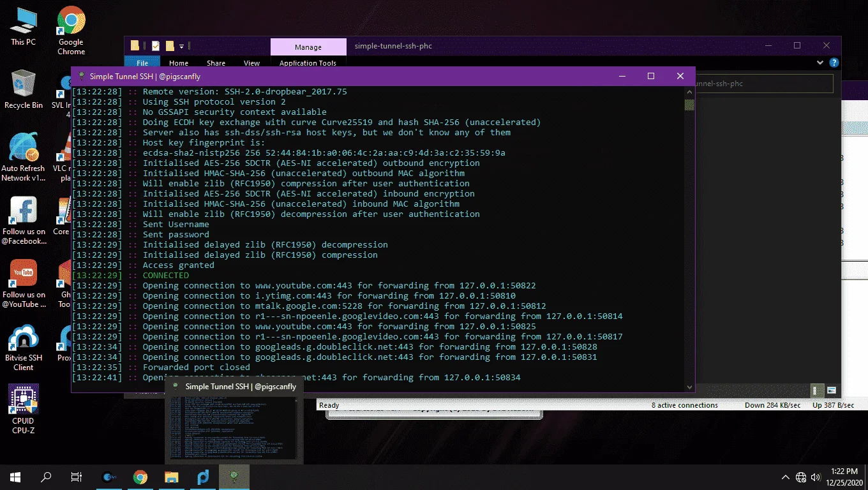
Task: Click the folder icon in Explorer quick access toolbar
Action: point(135,46)
